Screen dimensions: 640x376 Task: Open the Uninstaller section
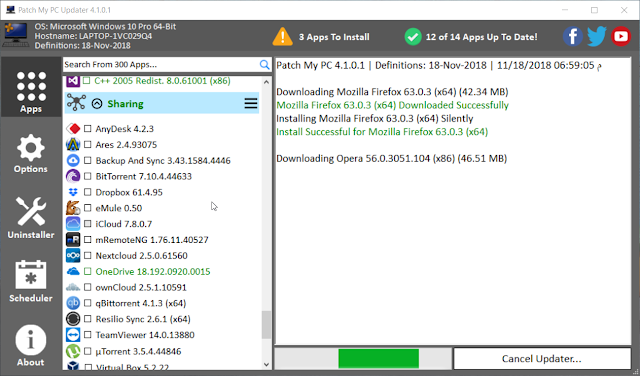[x=31, y=218]
